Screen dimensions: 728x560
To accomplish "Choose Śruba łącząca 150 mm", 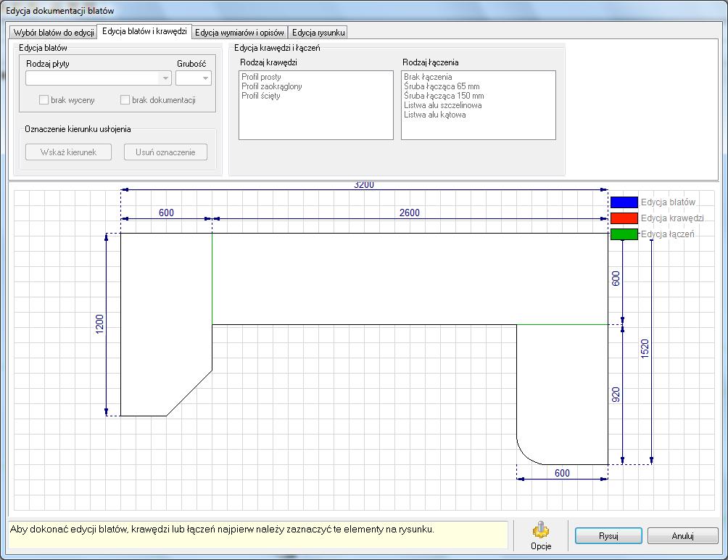I will tap(443, 96).
